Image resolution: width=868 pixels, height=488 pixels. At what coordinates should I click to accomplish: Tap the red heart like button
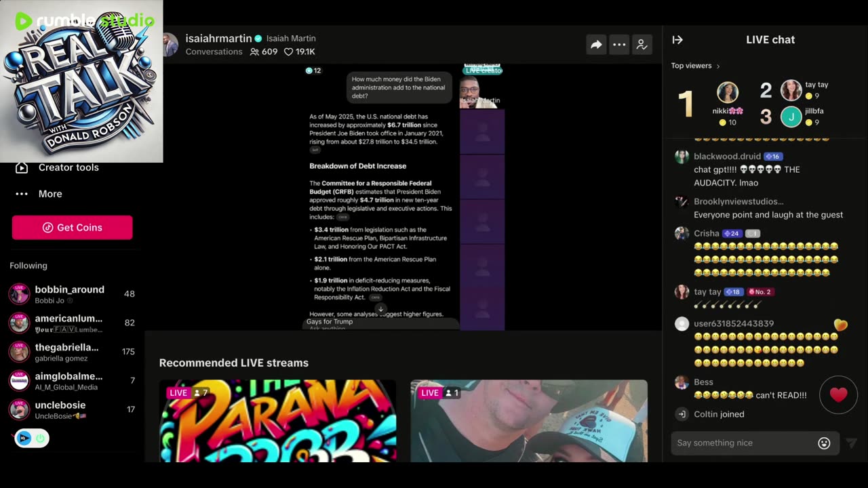(x=839, y=394)
